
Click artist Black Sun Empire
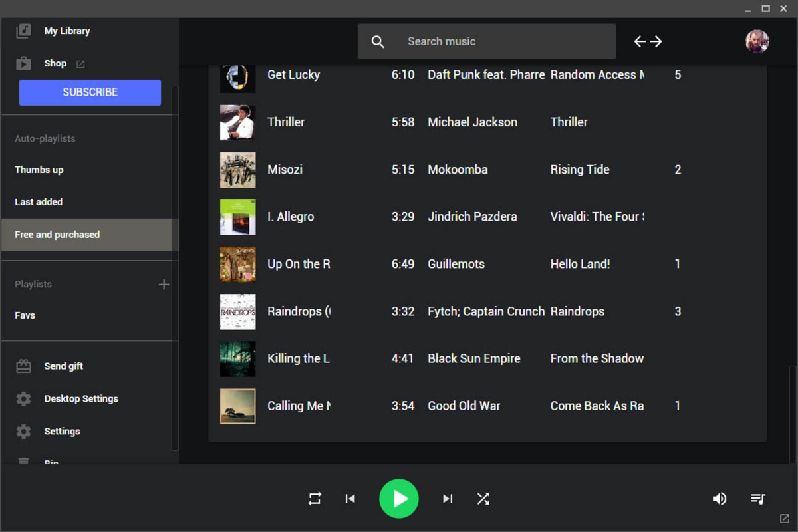tap(474, 358)
